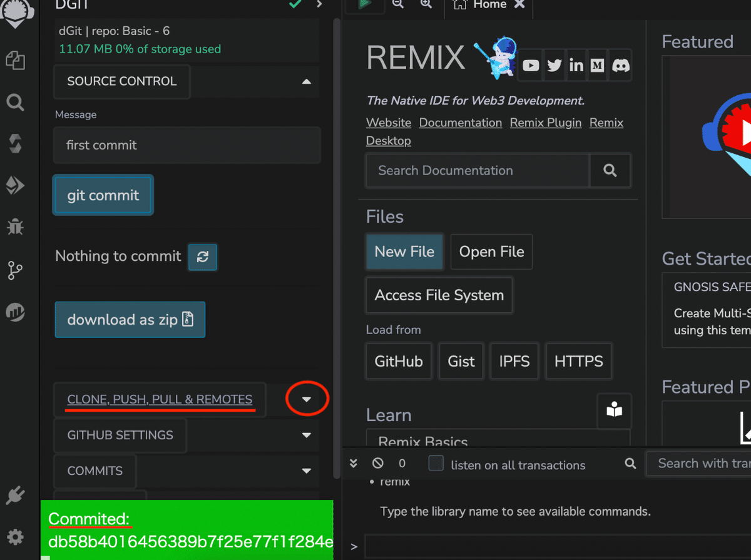Load from IPFS button

[x=514, y=362]
